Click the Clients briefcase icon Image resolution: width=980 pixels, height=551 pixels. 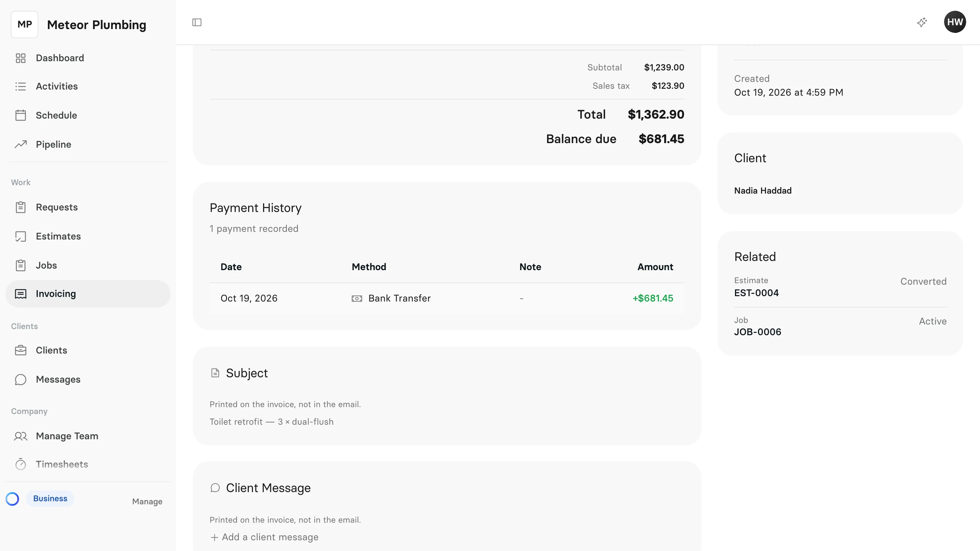[20, 350]
